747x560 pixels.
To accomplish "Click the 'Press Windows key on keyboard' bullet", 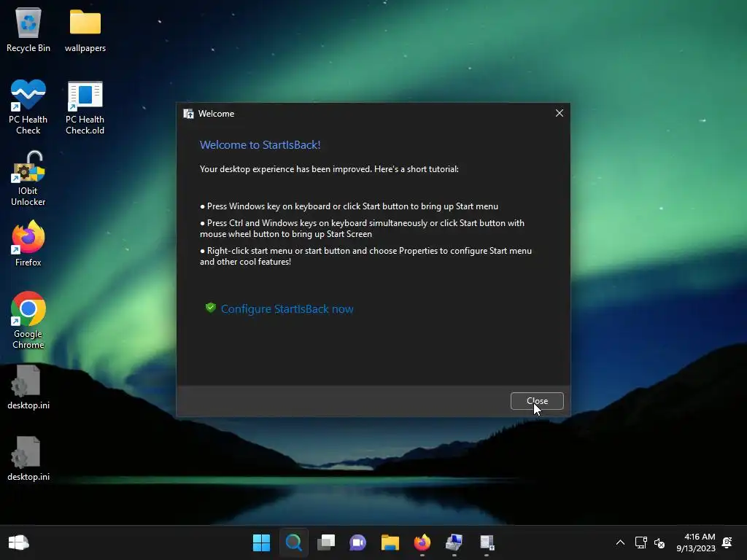I will tap(349, 206).
